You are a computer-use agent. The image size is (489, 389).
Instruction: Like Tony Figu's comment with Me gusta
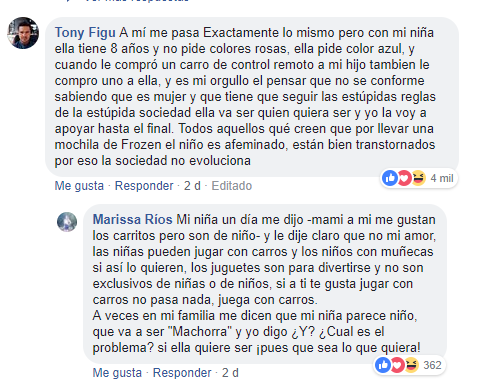point(79,186)
